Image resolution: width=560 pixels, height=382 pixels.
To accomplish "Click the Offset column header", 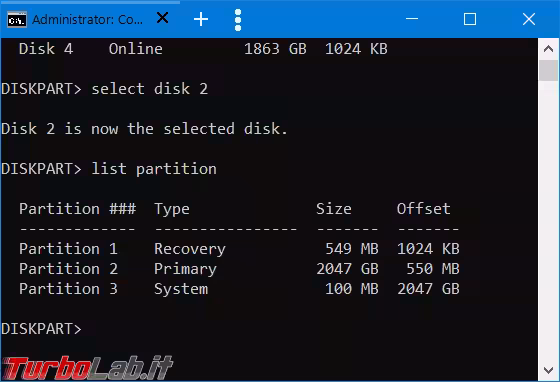I will point(424,209).
